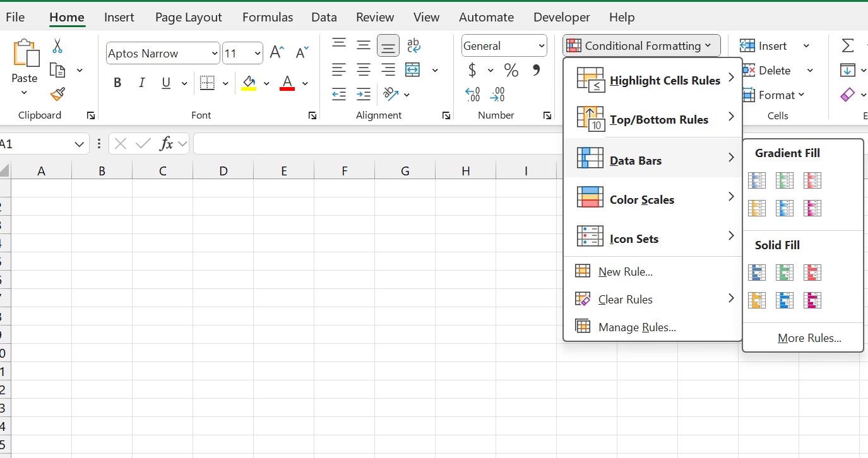
Task: Click the Cut scissors icon
Action: tap(57, 46)
